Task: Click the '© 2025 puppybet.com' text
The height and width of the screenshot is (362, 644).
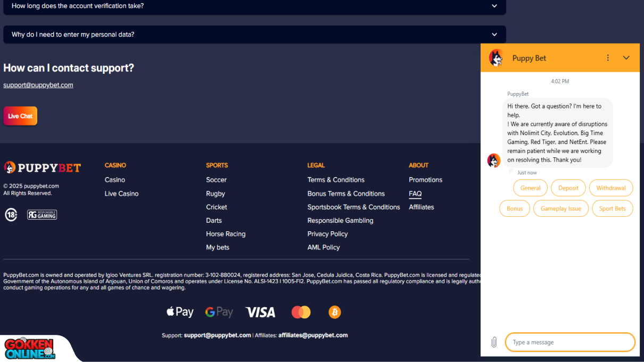Action: click(31, 186)
